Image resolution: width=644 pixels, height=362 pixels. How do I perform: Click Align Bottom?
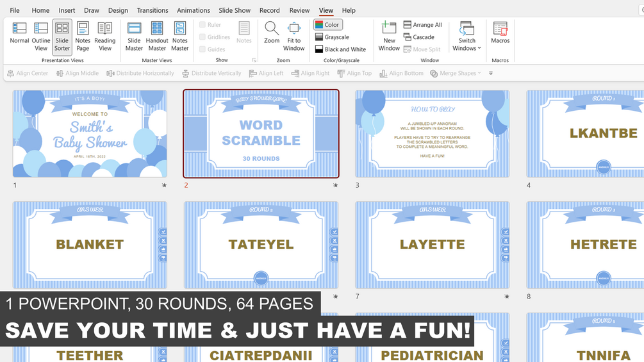(401, 73)
